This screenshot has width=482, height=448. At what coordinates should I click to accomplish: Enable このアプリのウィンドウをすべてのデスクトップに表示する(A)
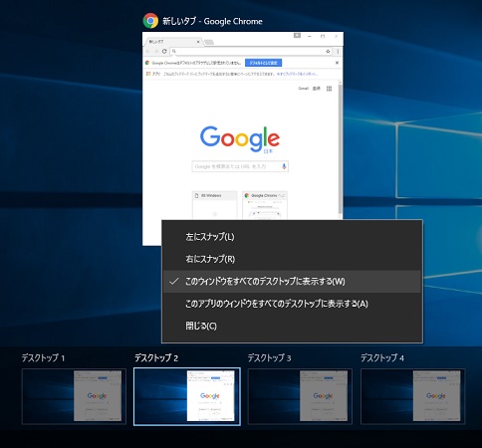[292, 304]
